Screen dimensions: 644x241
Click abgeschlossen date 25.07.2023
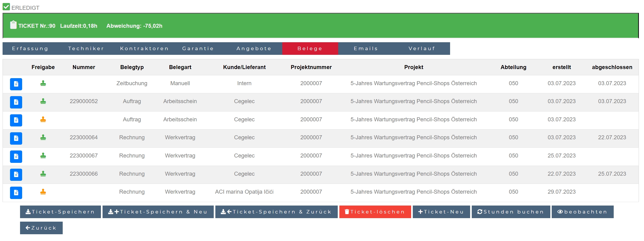point(612,174)
